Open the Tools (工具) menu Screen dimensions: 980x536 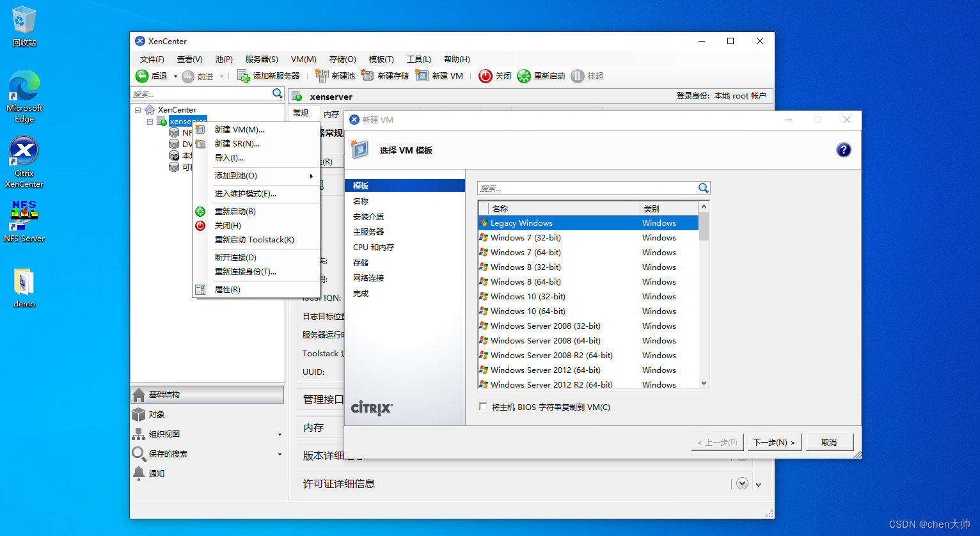(419, 59)
